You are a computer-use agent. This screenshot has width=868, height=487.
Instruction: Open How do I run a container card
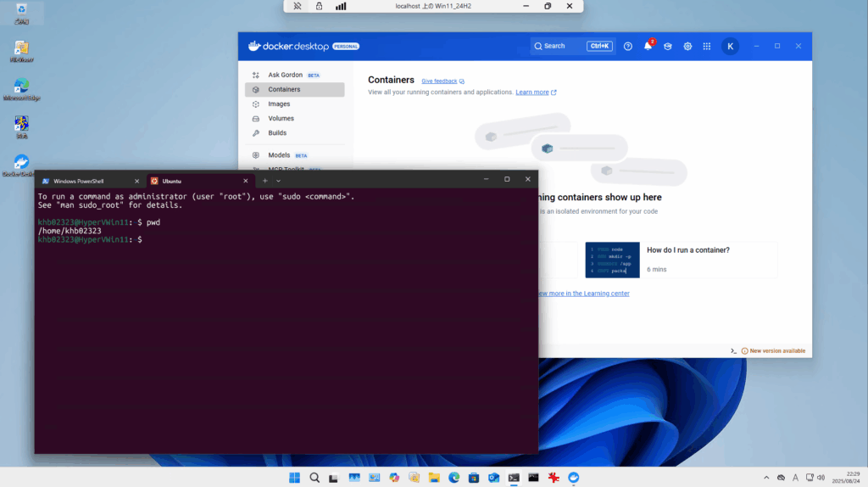click(x=682, y=260)
